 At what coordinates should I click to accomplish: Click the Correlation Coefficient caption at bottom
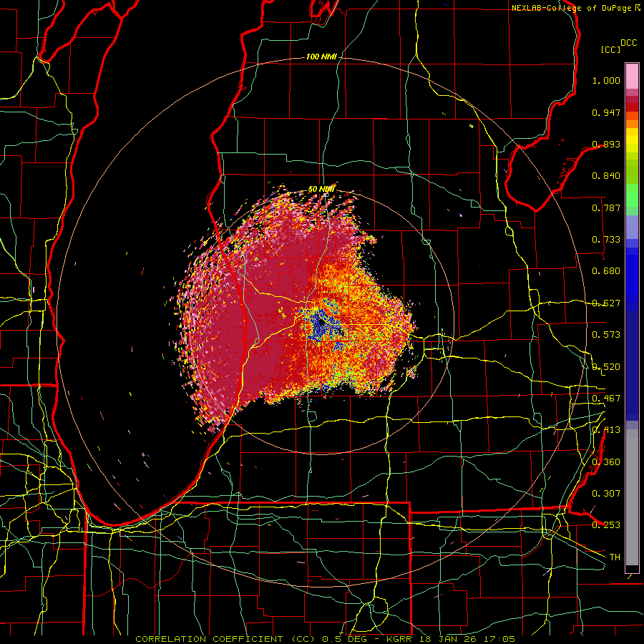point(325,639)
